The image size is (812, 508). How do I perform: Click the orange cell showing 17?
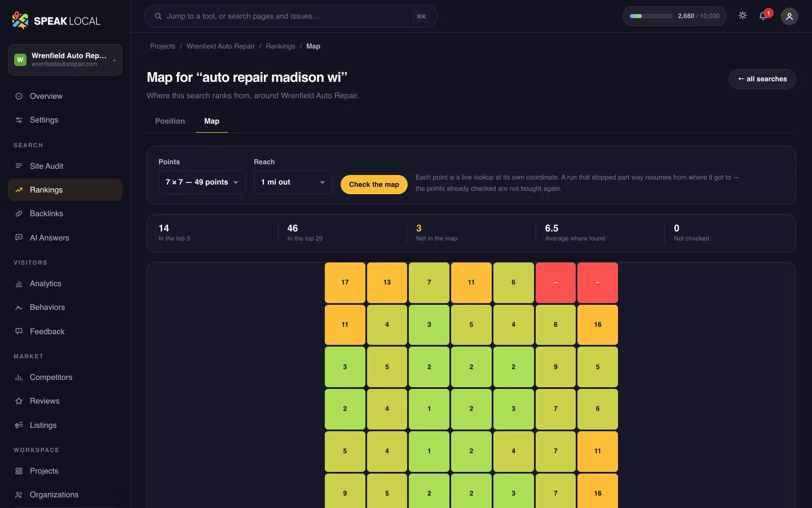tap(345, 283)
